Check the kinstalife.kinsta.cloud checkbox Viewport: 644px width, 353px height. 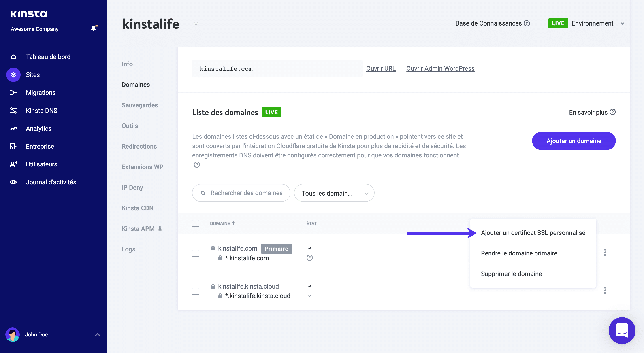click(x=196, y=291)
